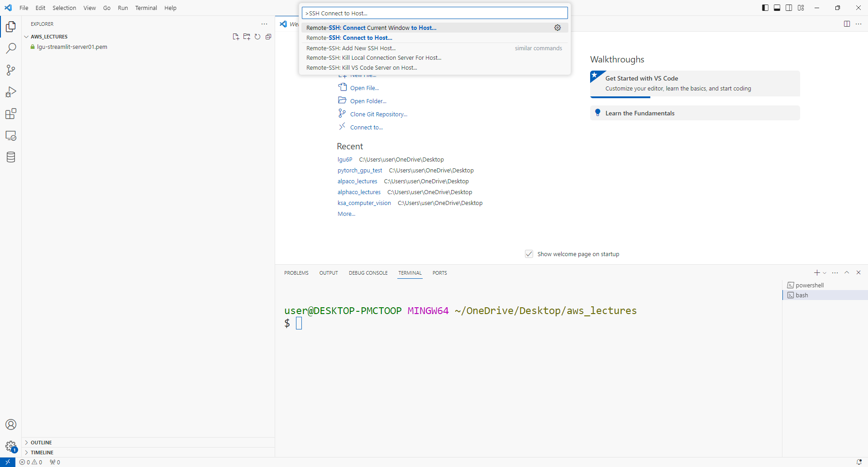Open the Run menu
This screenshot has width=868, height=467.
(x=123, y=8)
